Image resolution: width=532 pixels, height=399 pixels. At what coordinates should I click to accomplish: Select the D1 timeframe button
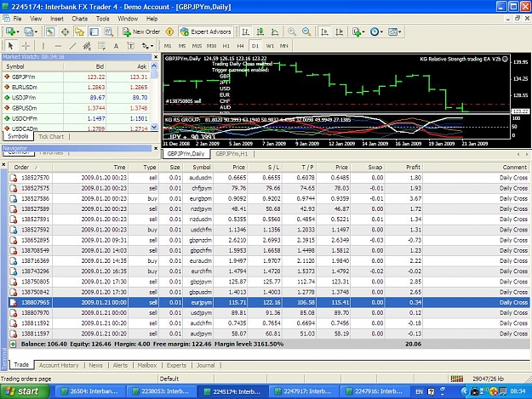coord(255,46)
